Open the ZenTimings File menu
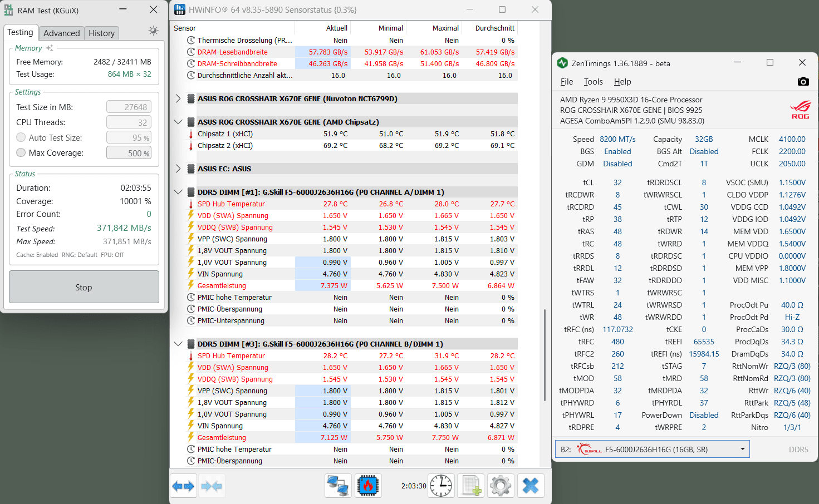 pyautogui.click(x=567, y=82)
